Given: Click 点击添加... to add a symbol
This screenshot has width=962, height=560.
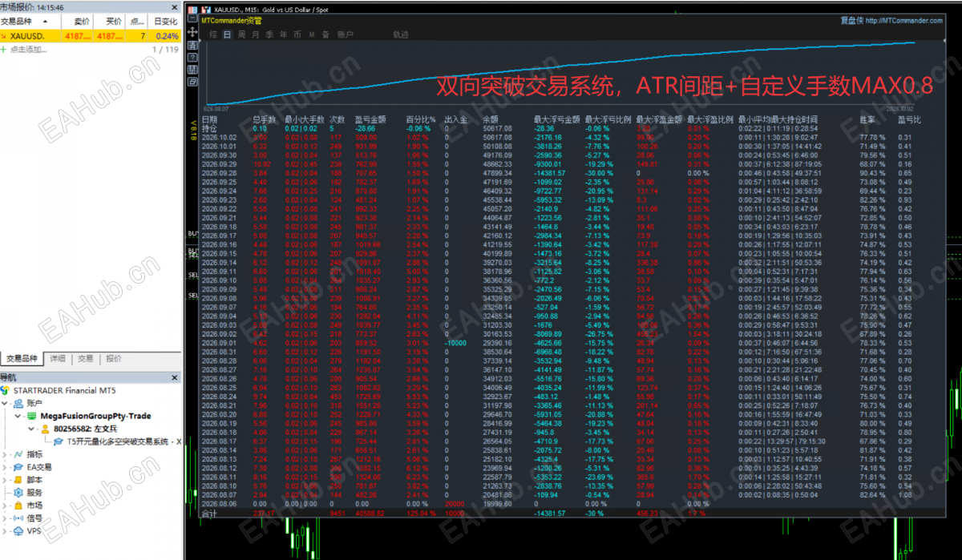Looking at the screenshot, I should (x=26, y=49).
